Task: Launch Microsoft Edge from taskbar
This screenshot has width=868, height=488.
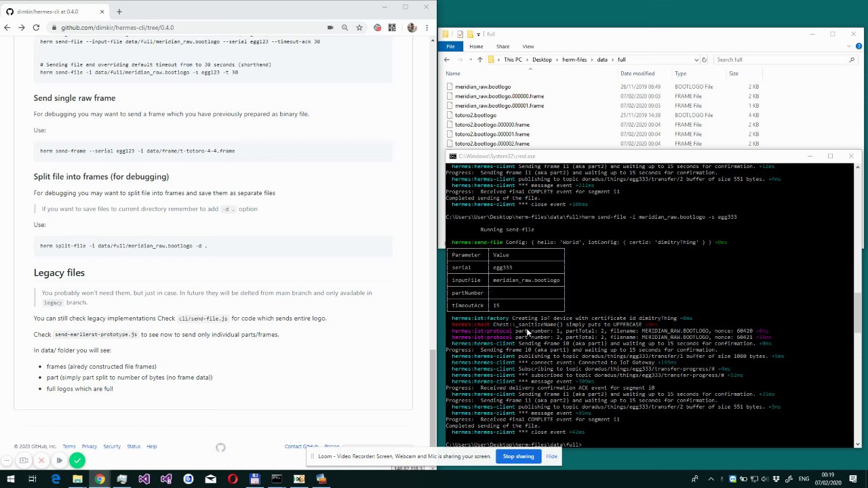Action: [x=56, y=479]
